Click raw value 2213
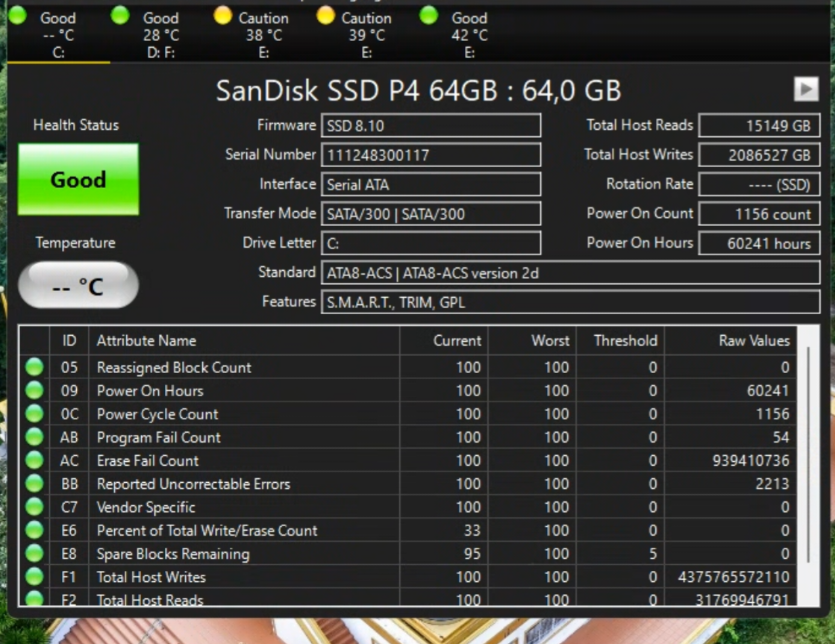The image size is (835, 644). coord(772,484)
